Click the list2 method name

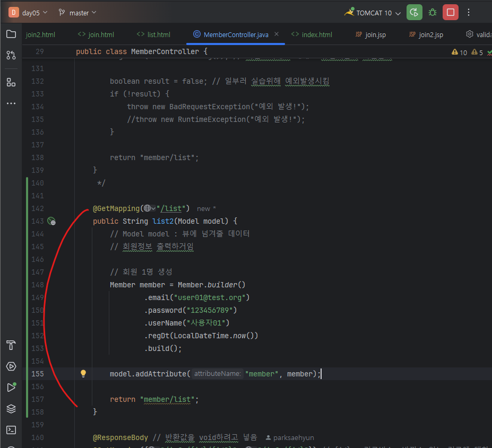click(x=163, y=221)
